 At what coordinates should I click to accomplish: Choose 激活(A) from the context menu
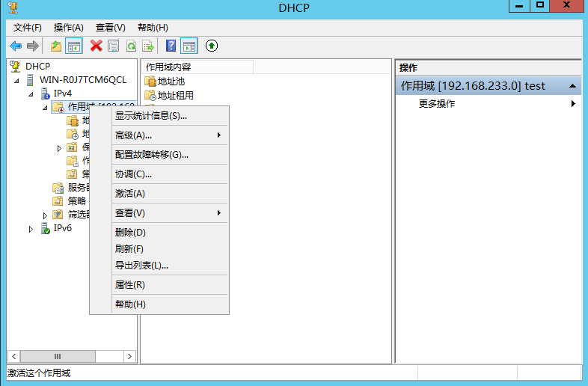click(x=130, y=194)
